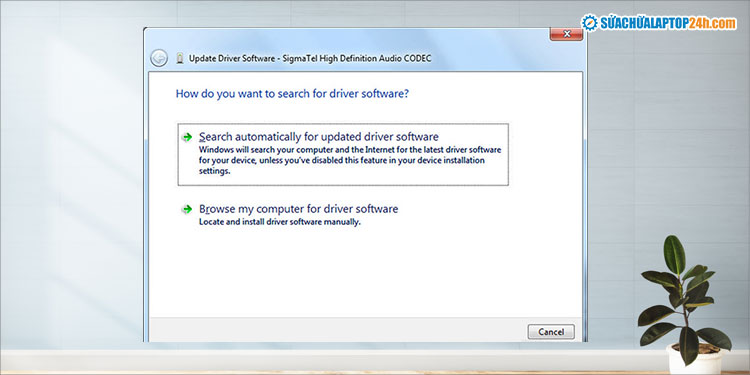
Task: Cancel the driver update dialog
Action: [551, 332]
